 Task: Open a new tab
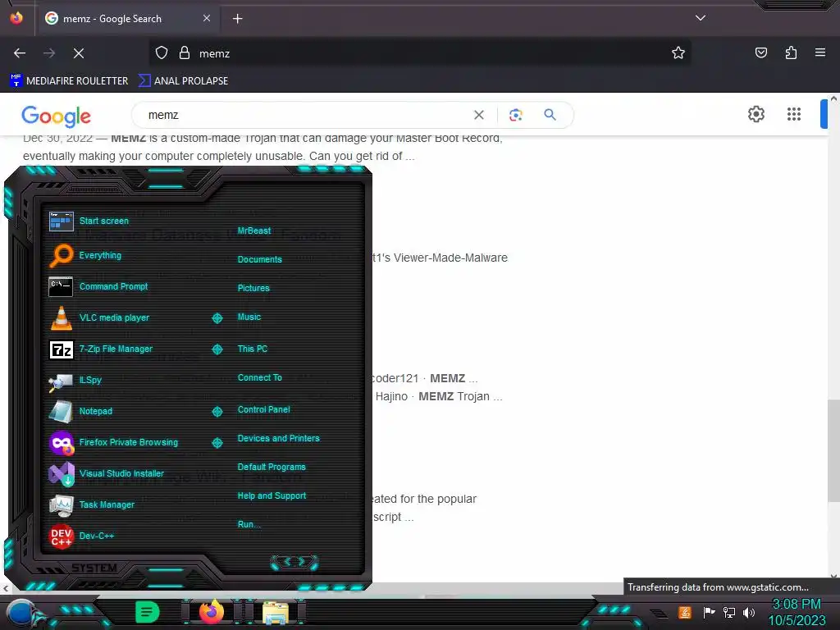pos(237,19)
